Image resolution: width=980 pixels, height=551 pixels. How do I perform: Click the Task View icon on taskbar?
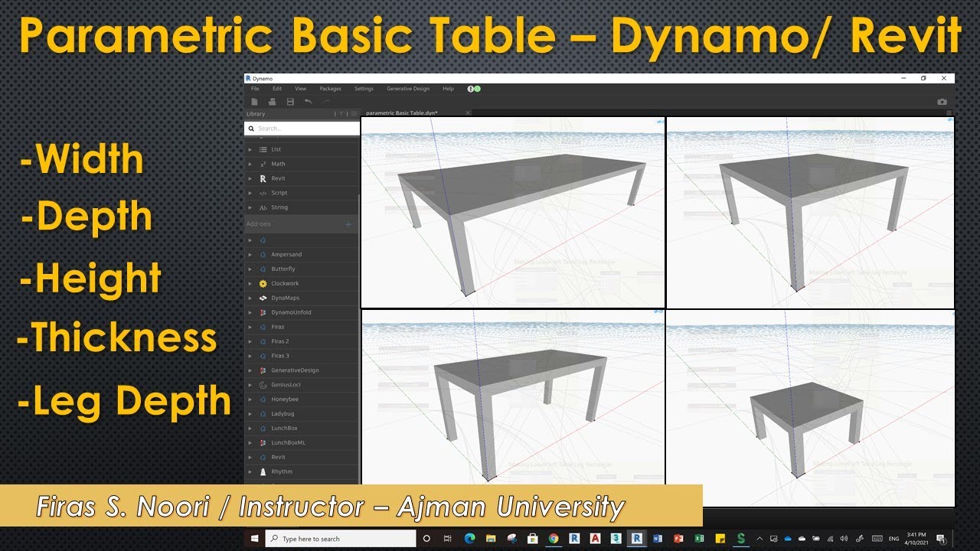pos(447,539)
